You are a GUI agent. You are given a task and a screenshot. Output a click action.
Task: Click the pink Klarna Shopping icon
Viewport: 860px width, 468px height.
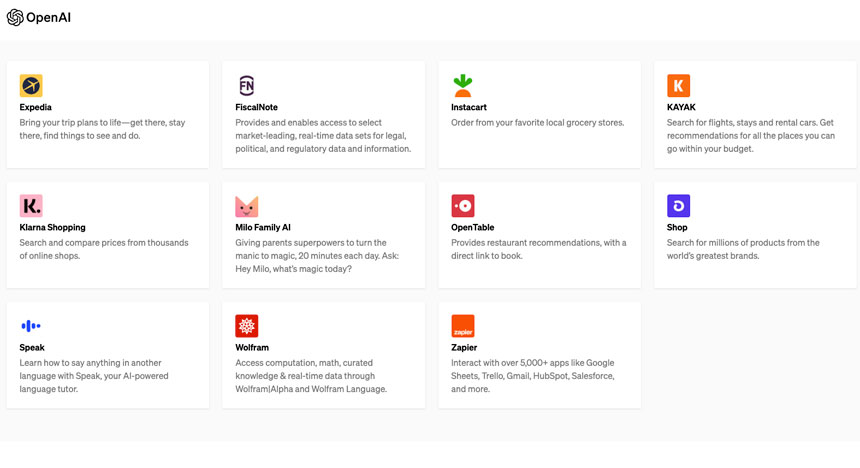[31, 206]
